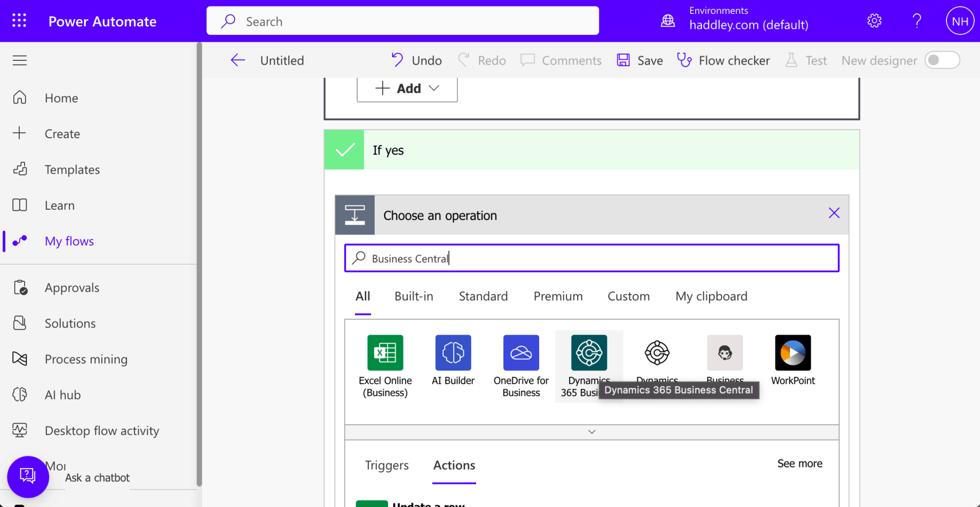The height and width of the screenshot is (507, 980).
Task: Choose the AI Builder connector icon
Action: (x=453, y=353)
